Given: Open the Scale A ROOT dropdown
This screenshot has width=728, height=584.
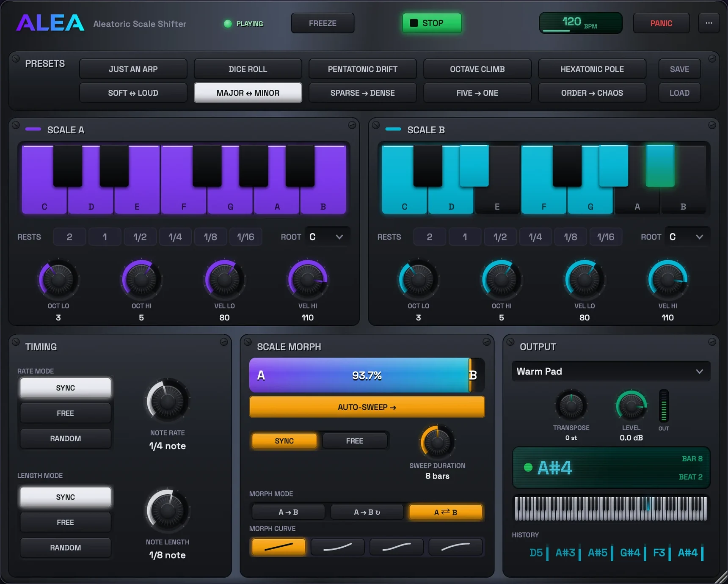Looking at the screenshot, I should pos(327,237).
